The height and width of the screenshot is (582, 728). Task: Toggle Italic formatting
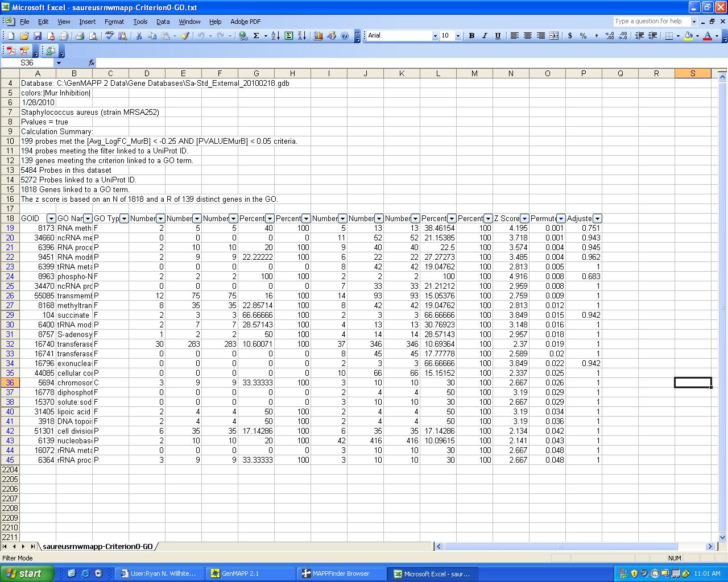tap(485, 36)
